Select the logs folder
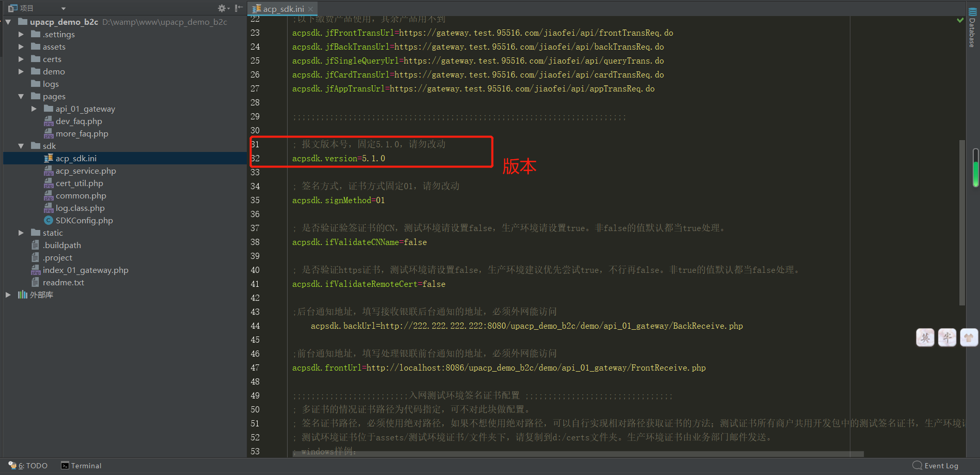 (x=51, y=84)
